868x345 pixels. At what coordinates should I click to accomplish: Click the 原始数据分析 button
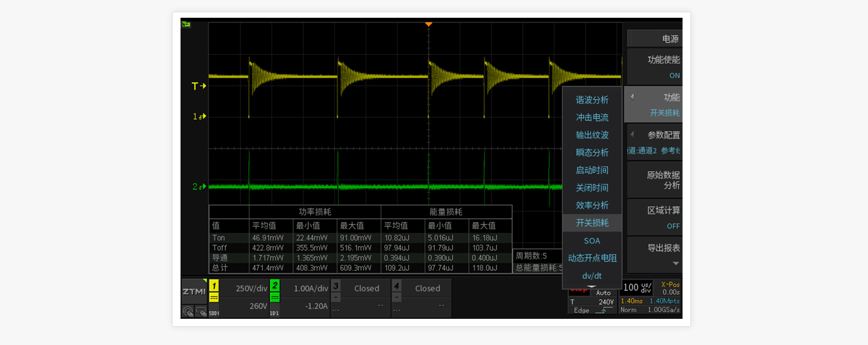point(654,180)
